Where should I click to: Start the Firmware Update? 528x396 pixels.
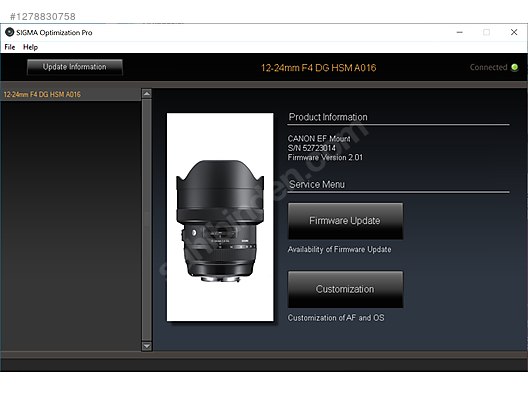345,221
